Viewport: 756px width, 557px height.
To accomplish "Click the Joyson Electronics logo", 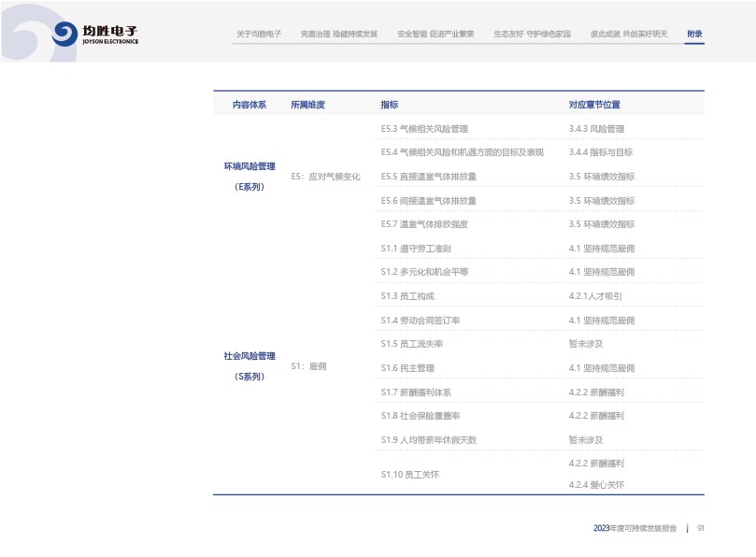I will click(x=95, y=34).
